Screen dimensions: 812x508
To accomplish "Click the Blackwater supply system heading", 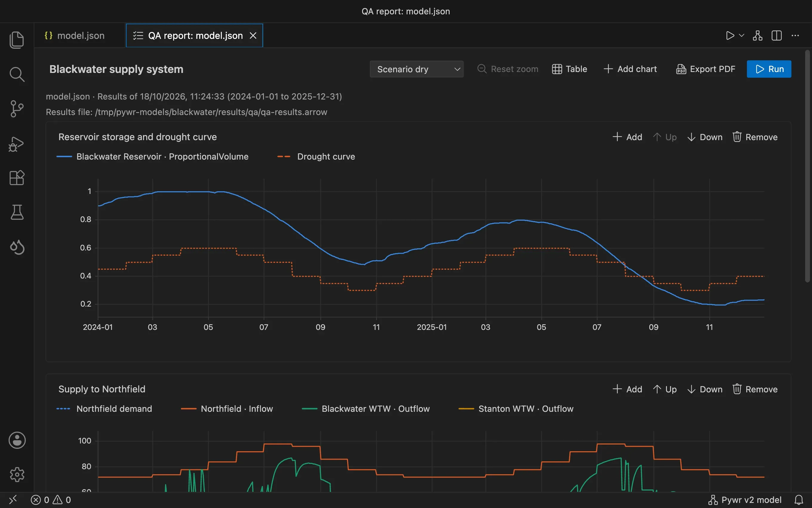I will pos(116,69).
